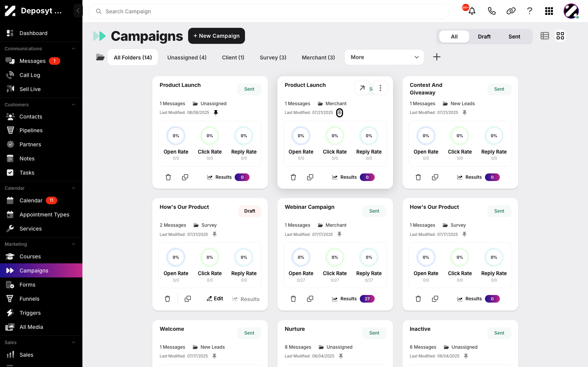Open the user profile avatar
The width and height of the screenshot is (588, 367).
click(x=571, y=11)
